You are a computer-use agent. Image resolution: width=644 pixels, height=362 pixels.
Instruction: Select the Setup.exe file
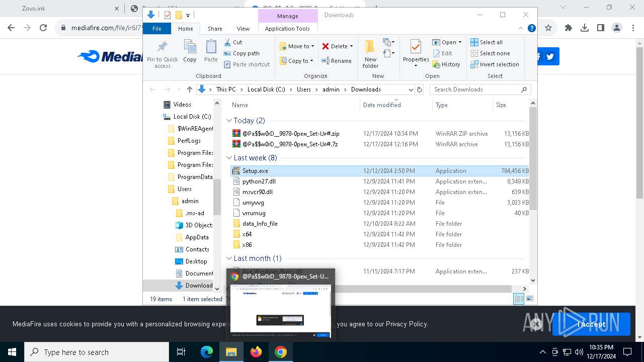(x=379, y=171)
